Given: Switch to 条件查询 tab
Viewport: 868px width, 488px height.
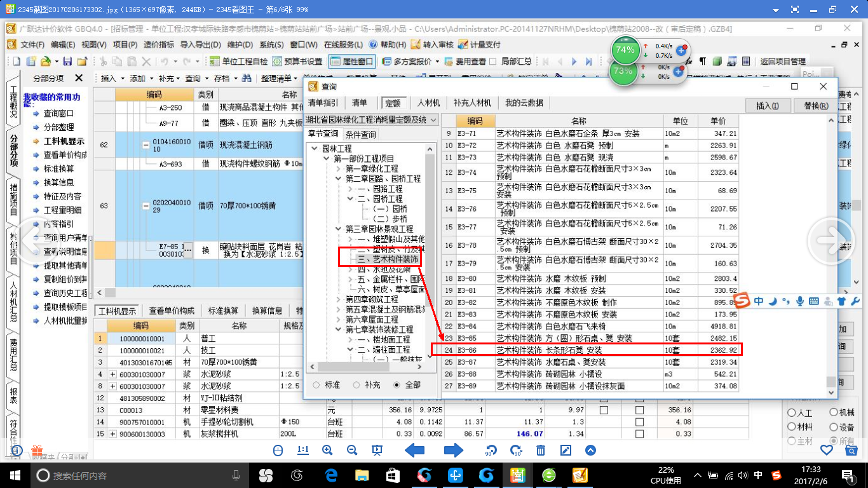Looking at the screenshot, I should point(361,134).
